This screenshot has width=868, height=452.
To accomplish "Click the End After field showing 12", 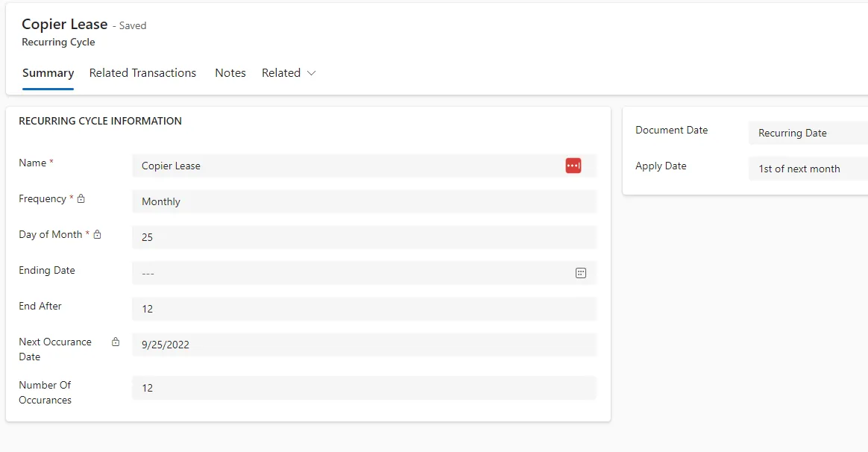I will pyautogui.click(x=364, y=309).
